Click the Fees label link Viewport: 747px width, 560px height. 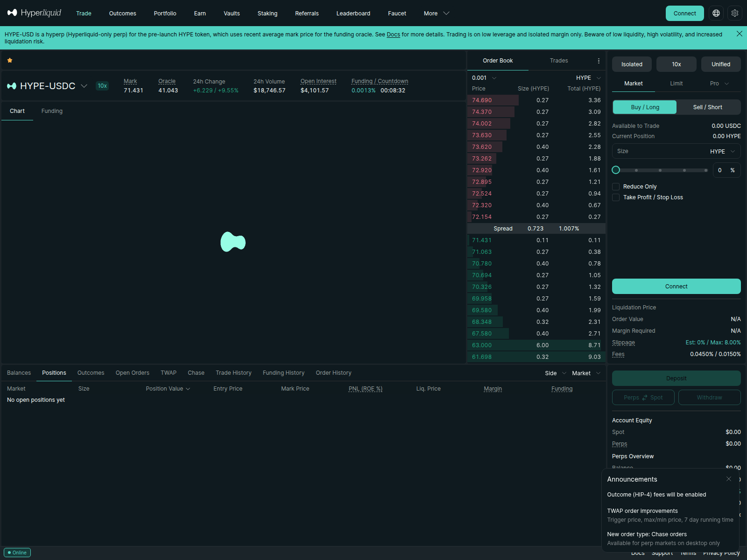[618, 354]
